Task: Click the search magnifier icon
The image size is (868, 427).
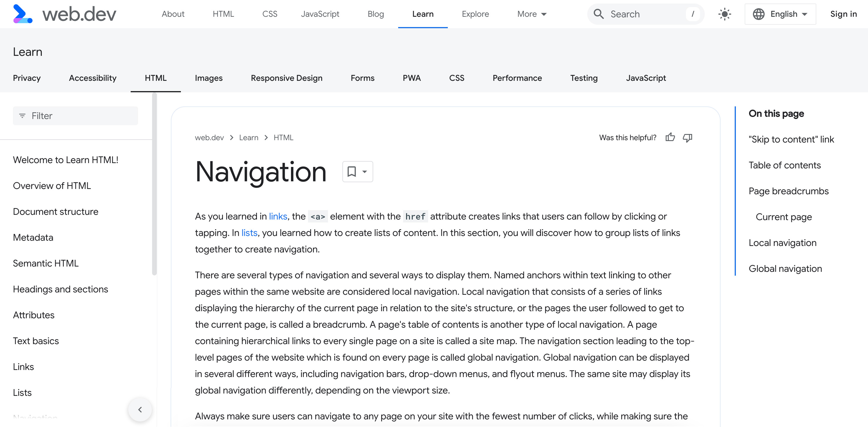Action: coord(600,14)
